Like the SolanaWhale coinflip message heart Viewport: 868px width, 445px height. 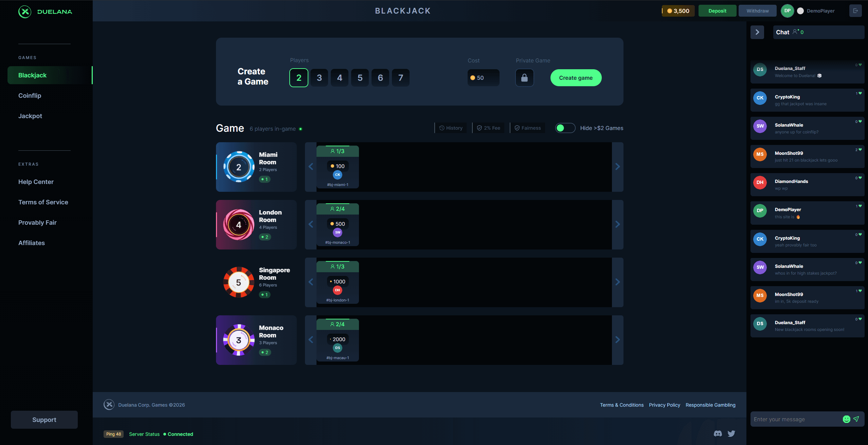[860, 122]
